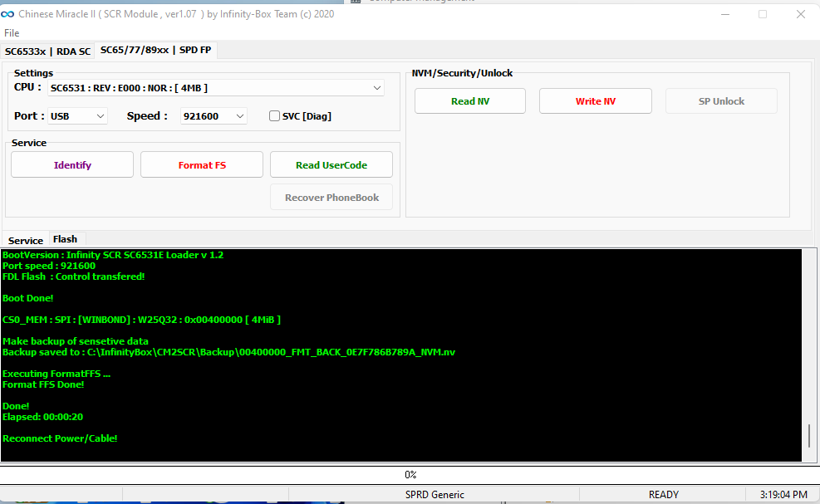Switch to the Flash tab
The width and height of the screenshot is (820, 504).
(x=66, y=239)
